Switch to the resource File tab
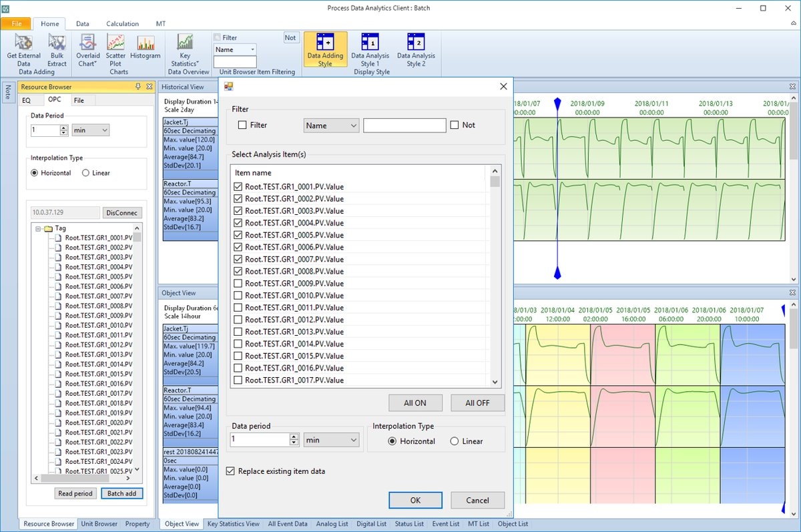Viewport: 801px width, 532px height. pyautogui.click(x=79, y=100)
